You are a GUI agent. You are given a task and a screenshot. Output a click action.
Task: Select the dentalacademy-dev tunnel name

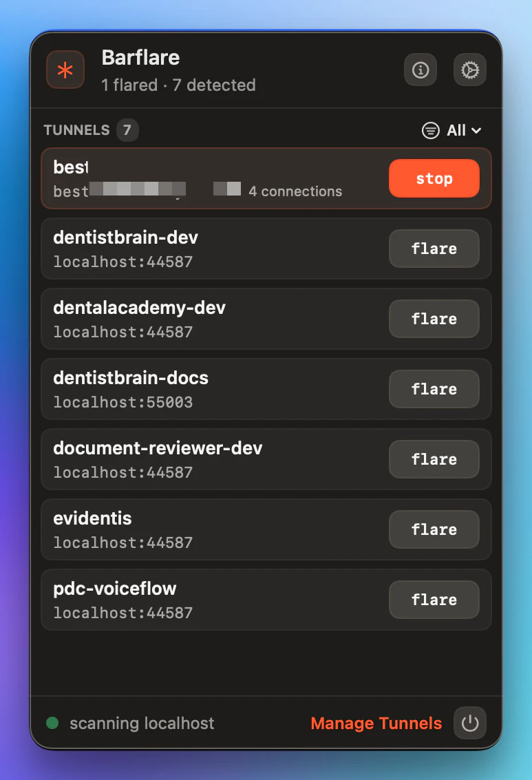tap(139, 308)
